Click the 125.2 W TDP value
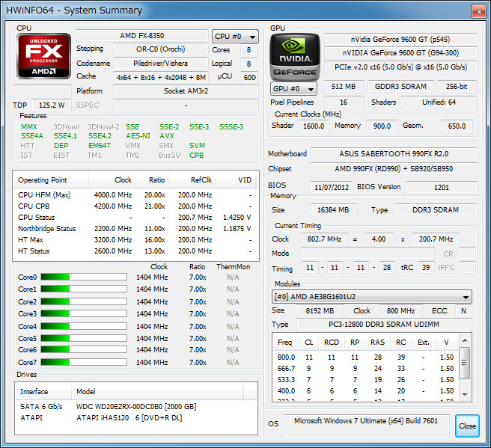 point(52,105)
